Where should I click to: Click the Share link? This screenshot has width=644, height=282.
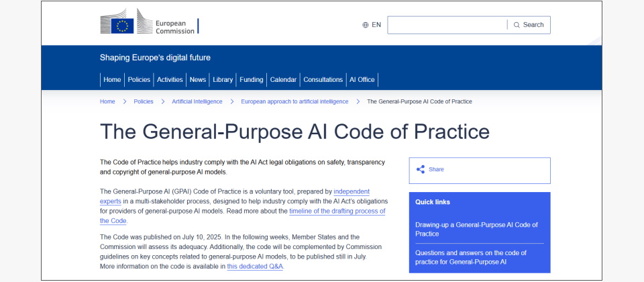pyautogui.click(x=436, y=169)
